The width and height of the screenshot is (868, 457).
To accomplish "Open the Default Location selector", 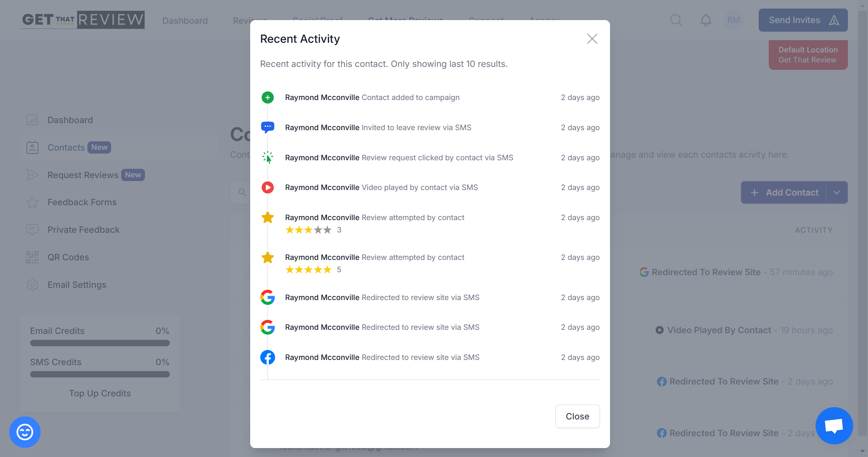I will [808, 55].
